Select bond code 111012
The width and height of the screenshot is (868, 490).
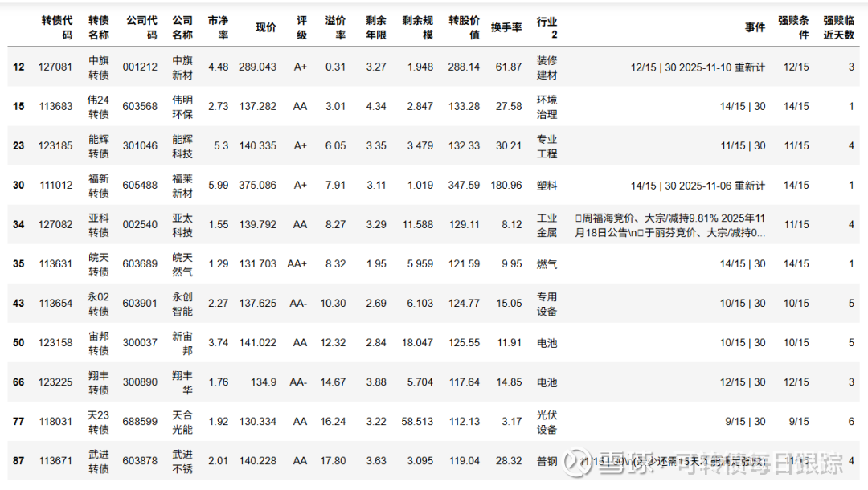pos(56,186)
